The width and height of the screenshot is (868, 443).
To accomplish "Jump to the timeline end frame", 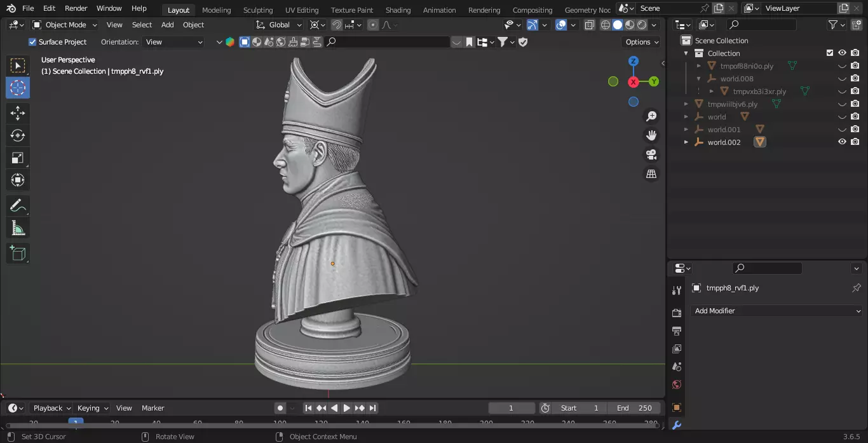I will [373, 408].
